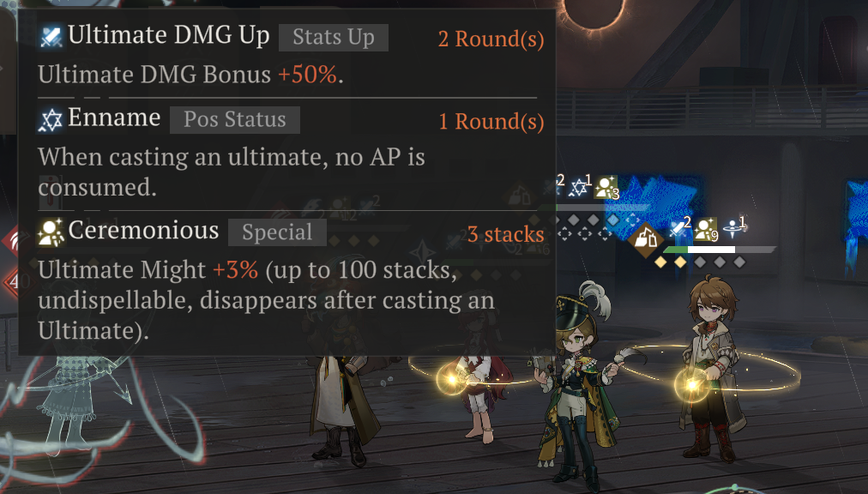The image size is (868, 494).
Task: Click the Stats Up tag label
Action: 334,38
